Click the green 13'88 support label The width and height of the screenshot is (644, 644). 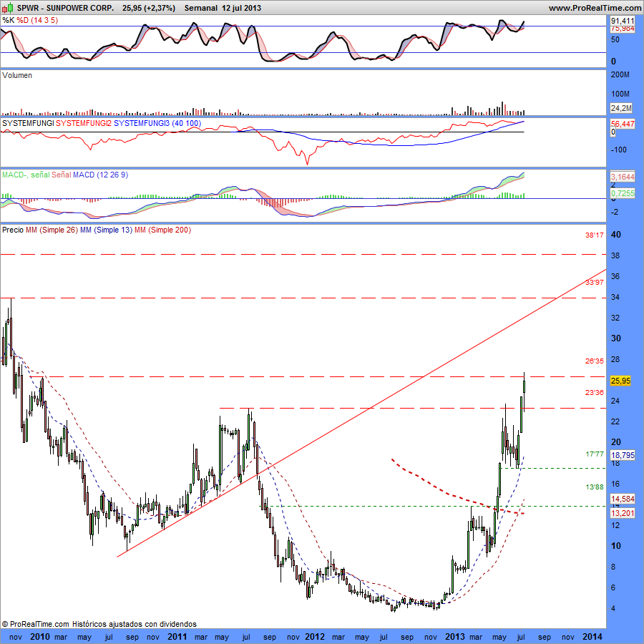click(595, 487)
